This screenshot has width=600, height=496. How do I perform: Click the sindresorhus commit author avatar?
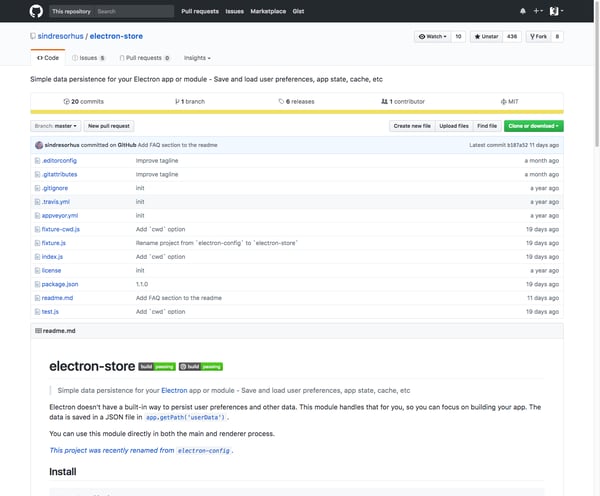click(x=39, y=145)
